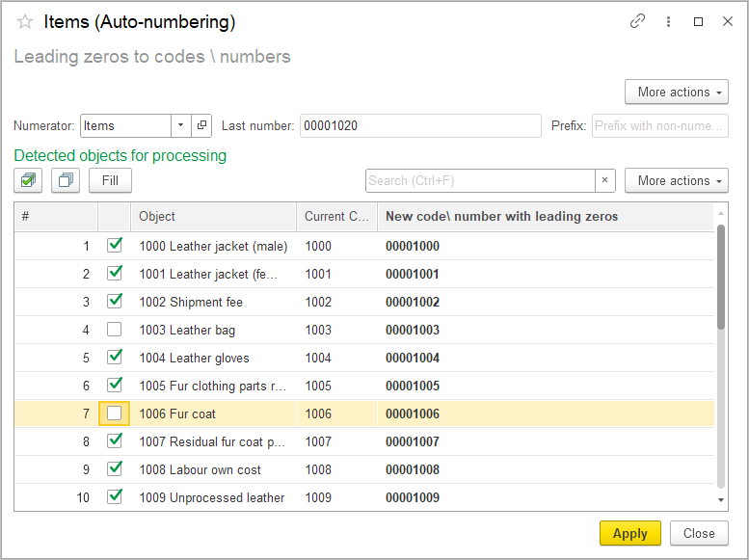Open the Numerator item with open-form icon

[201, 125]
